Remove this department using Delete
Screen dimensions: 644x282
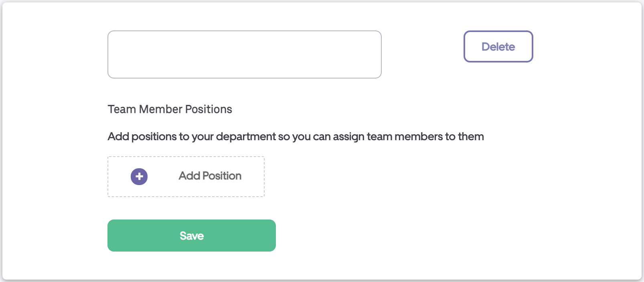point(498,46)
